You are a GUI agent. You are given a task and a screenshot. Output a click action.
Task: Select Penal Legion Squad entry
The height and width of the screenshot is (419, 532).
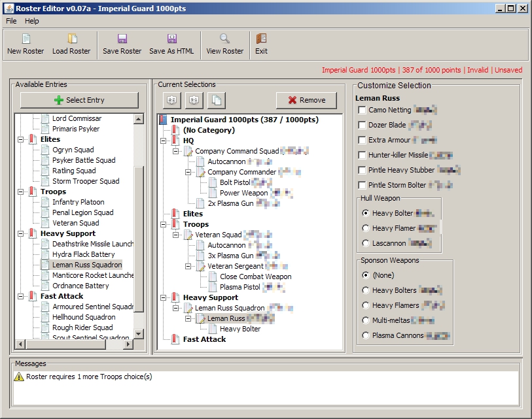pos(83,212)
